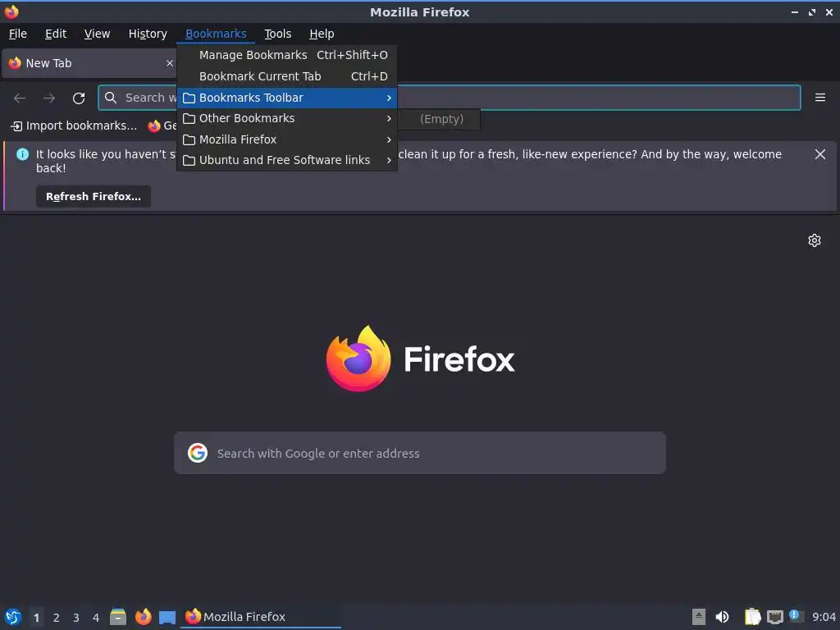Screen dimensions: 840x630
Task: Click the update notifier tray icon
Action: tap(797, 616)
